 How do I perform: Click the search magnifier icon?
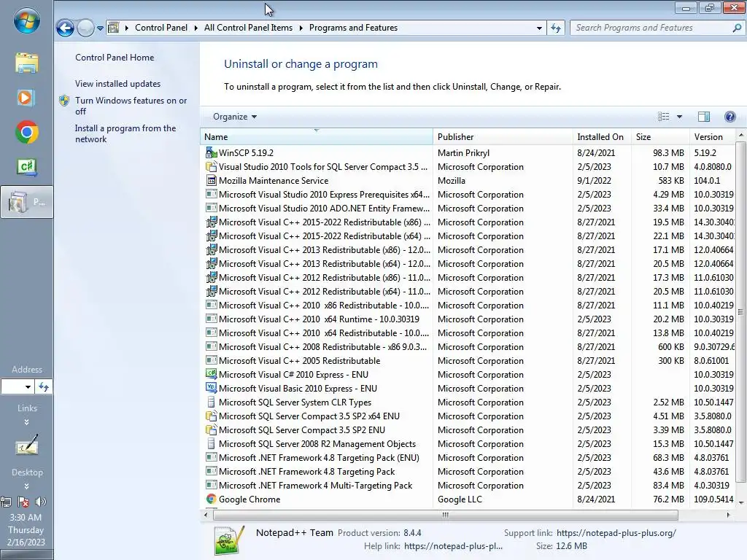(x=737, y=28)
